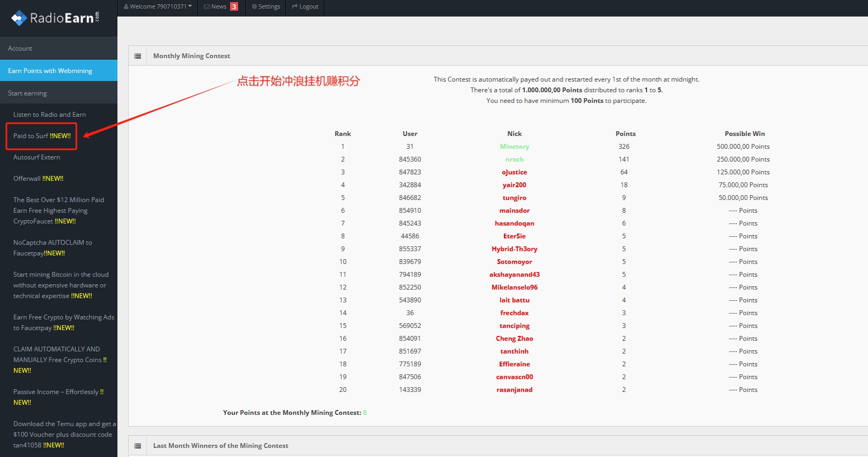Click the oJustice nickname in the ranking

pyautogui.click(x=514, y=172)
